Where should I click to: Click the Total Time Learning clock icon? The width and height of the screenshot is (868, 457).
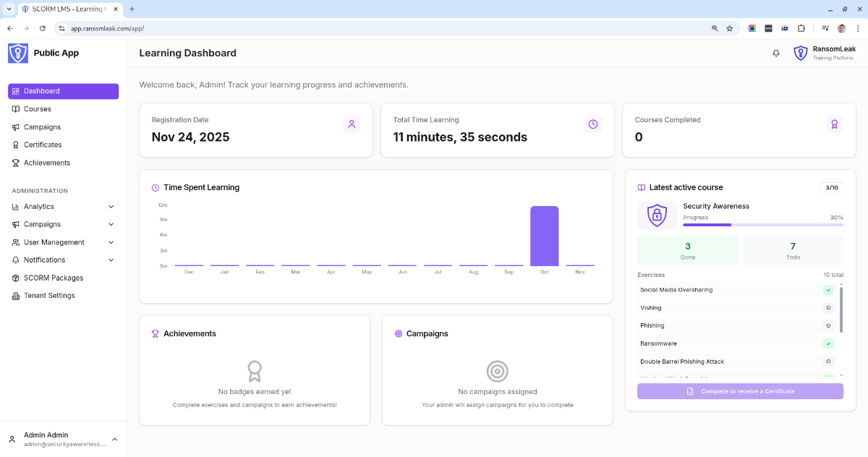click(593, 124)
